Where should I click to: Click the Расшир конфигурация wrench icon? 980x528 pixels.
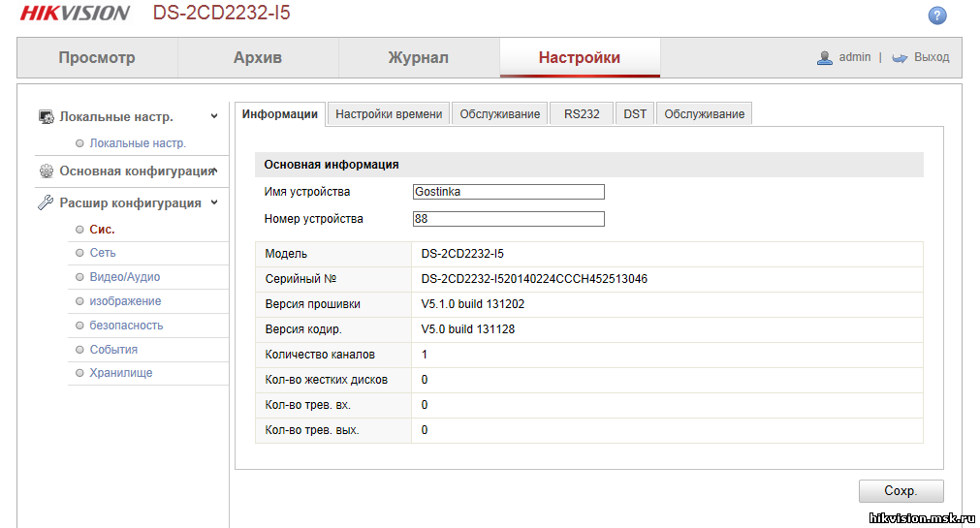pyautogui.click(x=46, y=202)
